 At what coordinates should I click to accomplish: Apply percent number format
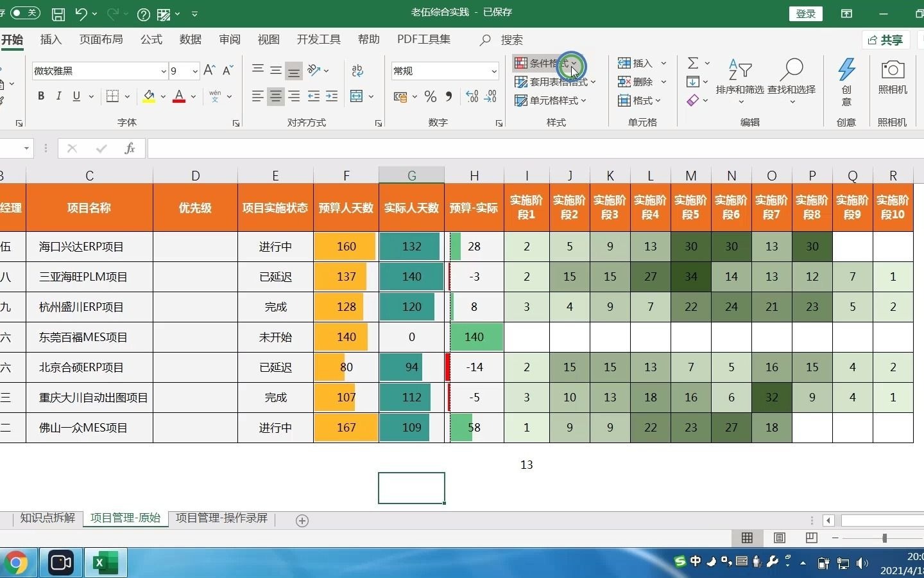tap(431, 96)
